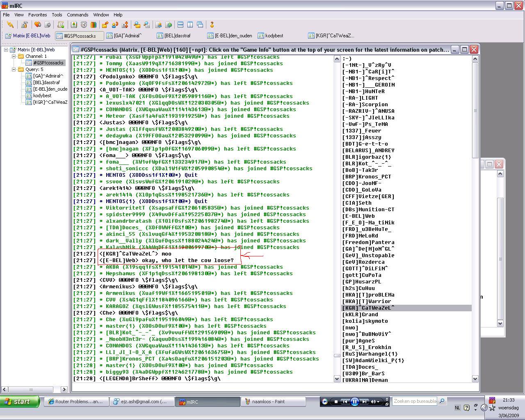Open the Commands menu

pos(78,15)
